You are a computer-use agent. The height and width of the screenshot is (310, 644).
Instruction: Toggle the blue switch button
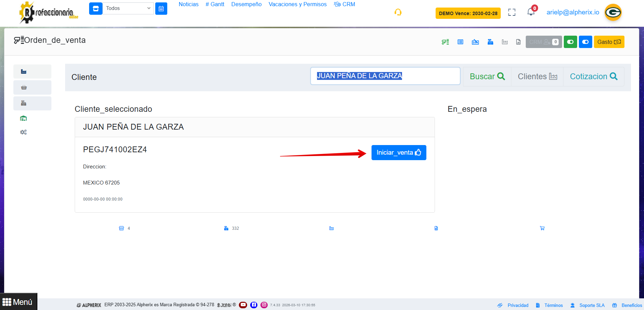585,42
